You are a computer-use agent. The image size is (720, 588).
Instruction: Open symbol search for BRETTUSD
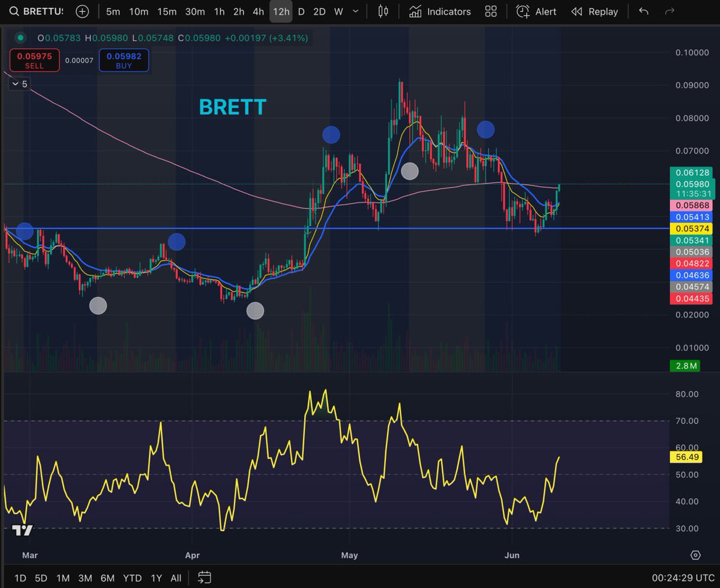click(x=37, y=11)
